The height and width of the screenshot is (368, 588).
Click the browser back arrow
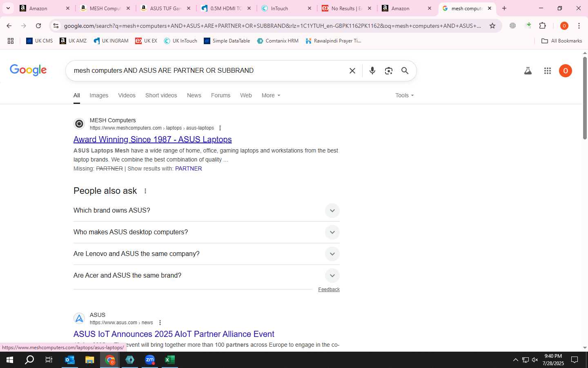9,26
